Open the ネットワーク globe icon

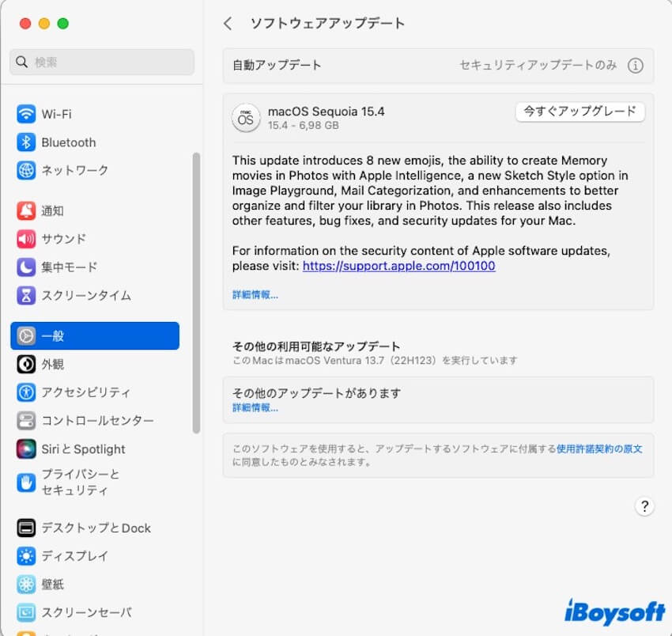[26, 170]
